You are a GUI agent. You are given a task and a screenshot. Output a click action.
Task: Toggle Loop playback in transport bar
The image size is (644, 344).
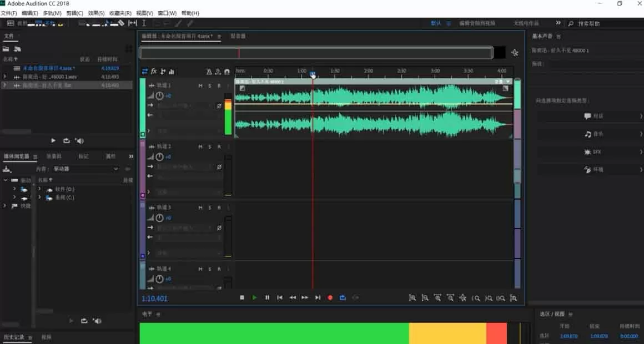[x=343, y=297]
